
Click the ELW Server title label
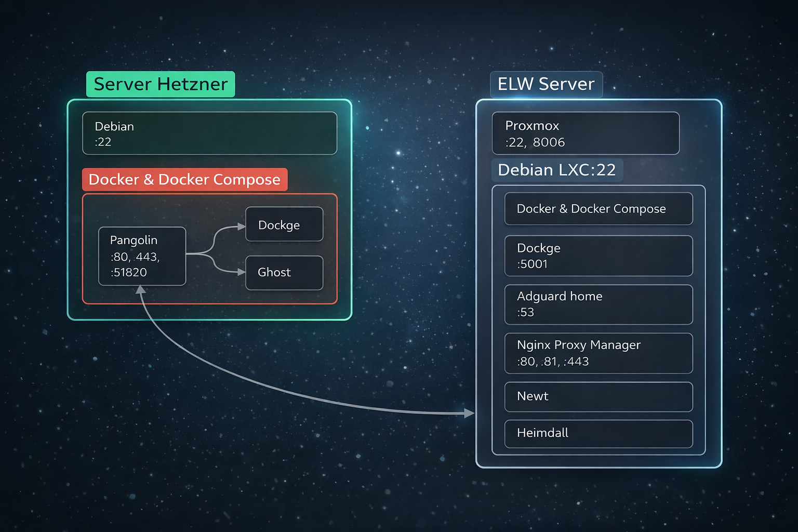546,84
